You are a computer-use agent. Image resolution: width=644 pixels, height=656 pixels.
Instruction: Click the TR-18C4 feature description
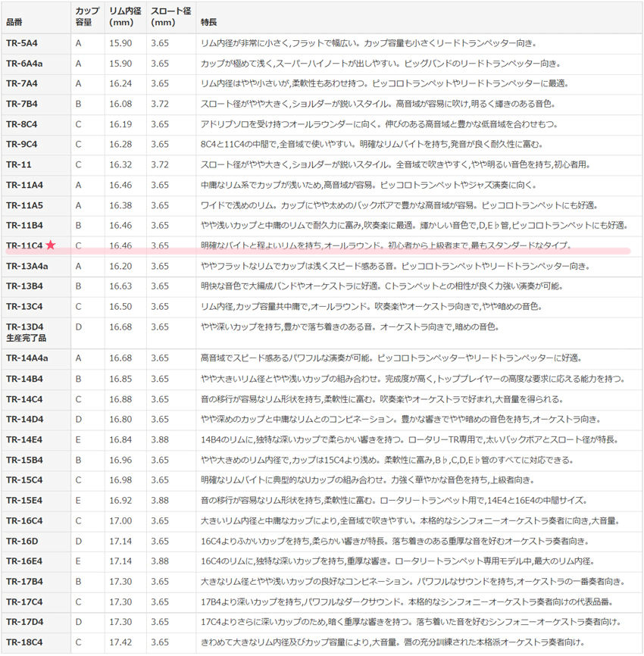pos(392,642)
